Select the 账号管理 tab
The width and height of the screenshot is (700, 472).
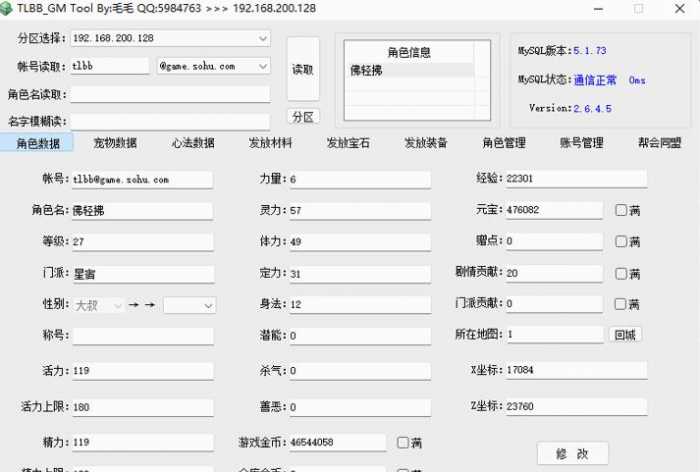click(x=582, y=143)
